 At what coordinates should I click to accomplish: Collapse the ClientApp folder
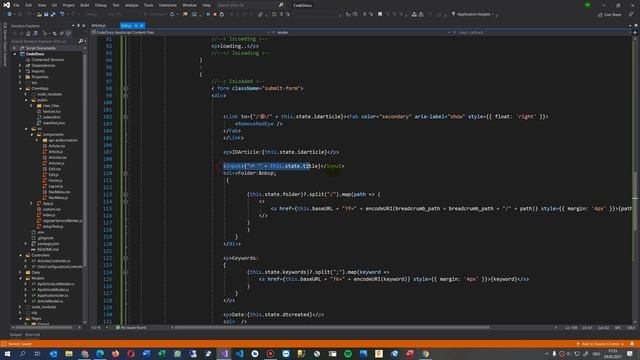20,88
